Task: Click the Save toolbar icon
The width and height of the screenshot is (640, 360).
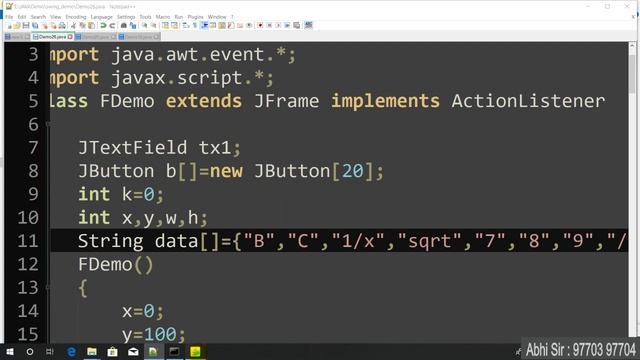Action: 26,26
